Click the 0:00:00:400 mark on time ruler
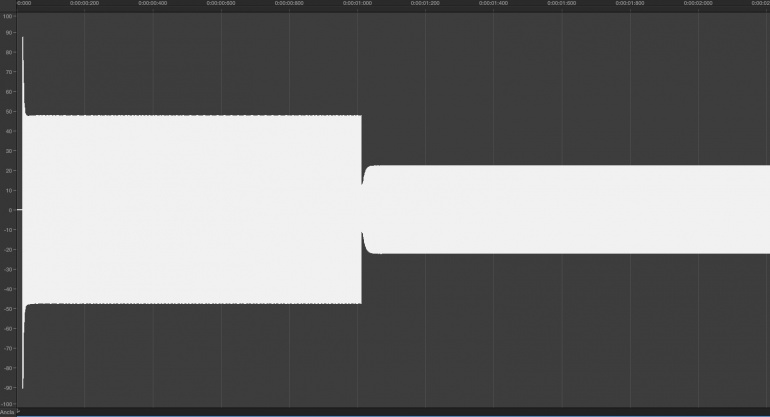Image resolution: width=770 pixels, height=417 pixels. 153,3
